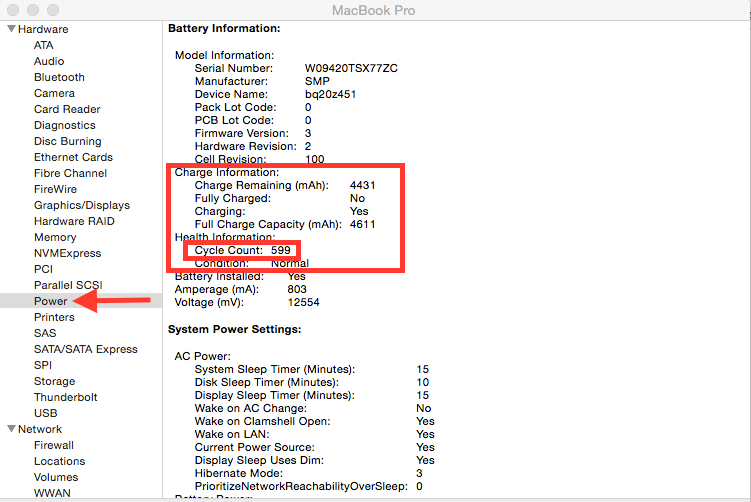Show Memory information
The height and width of the screenshot is (502, 751).
click(55, 237)
